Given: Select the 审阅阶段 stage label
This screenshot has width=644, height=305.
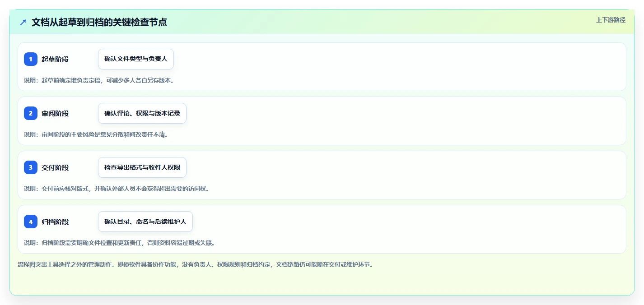Looking at the screenshot, I should 55,113.
